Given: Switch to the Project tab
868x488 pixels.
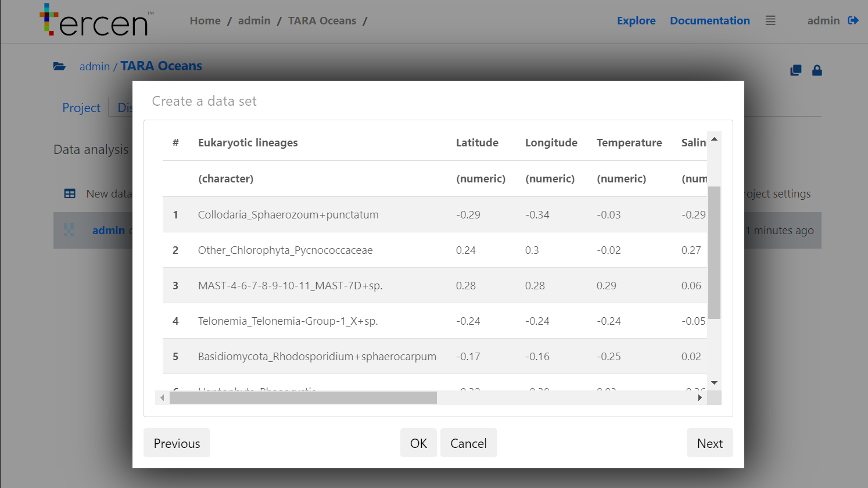Looking at the screenshot, I should pyautogui.click(x=81, y=107).
